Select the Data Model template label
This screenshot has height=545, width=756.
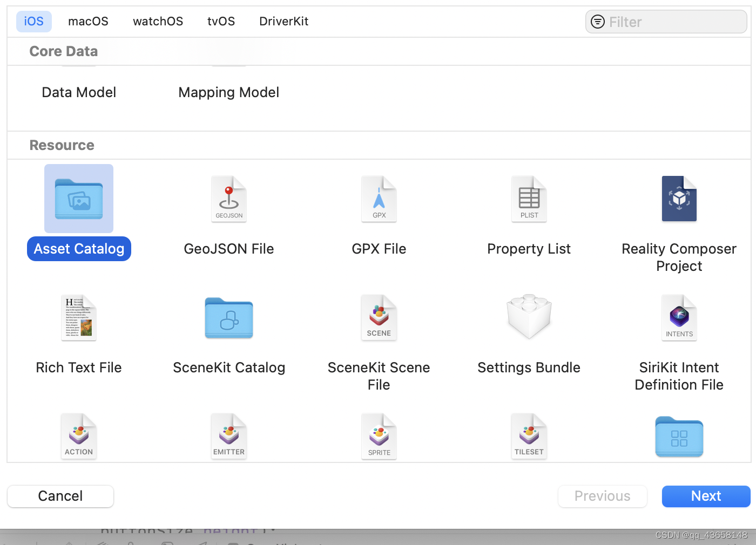point(79,92)
